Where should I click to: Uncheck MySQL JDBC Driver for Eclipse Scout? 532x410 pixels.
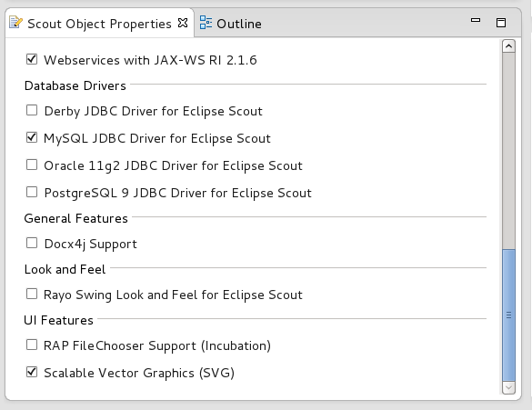click(x=32, y=137)
